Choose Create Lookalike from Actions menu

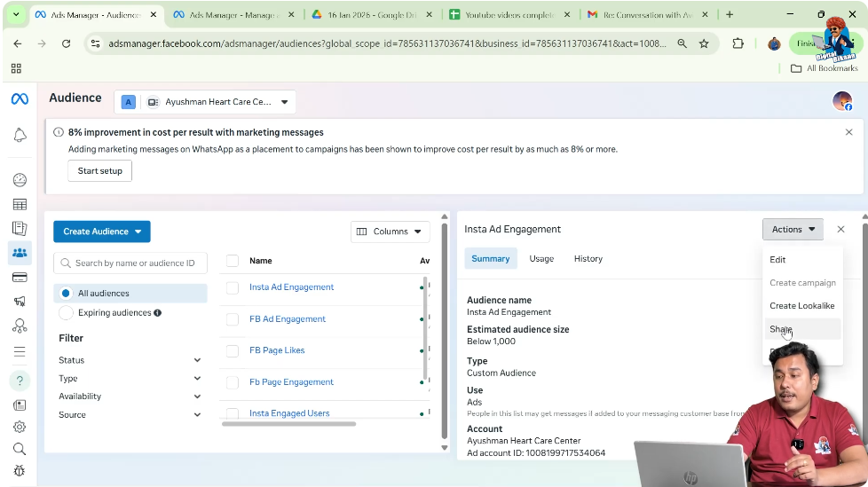[x=801, y=306]
